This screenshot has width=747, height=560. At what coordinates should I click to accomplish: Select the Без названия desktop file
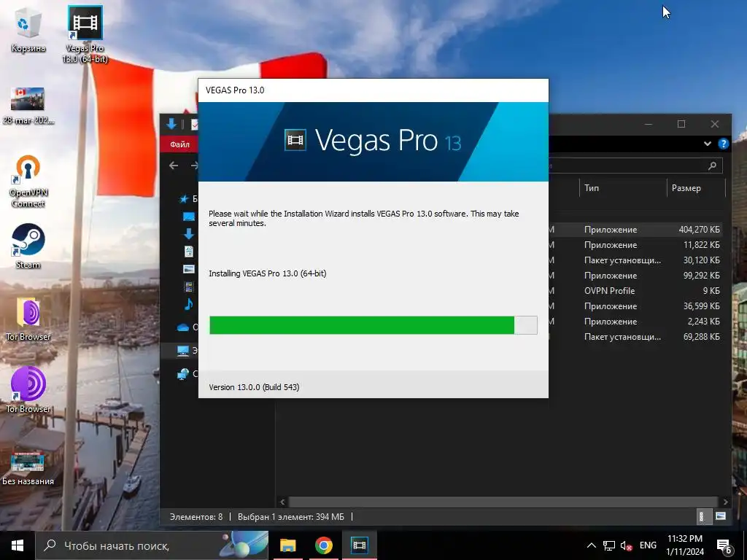tap(28, 467)
